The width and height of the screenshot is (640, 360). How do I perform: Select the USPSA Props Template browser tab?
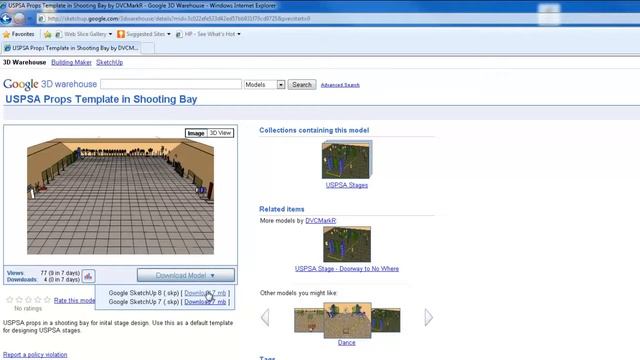pyautogui.click(x=71, y=48)
